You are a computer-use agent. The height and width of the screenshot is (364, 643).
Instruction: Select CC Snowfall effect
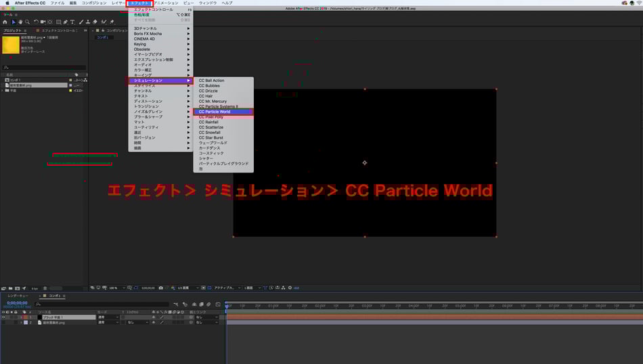(210, 133)
